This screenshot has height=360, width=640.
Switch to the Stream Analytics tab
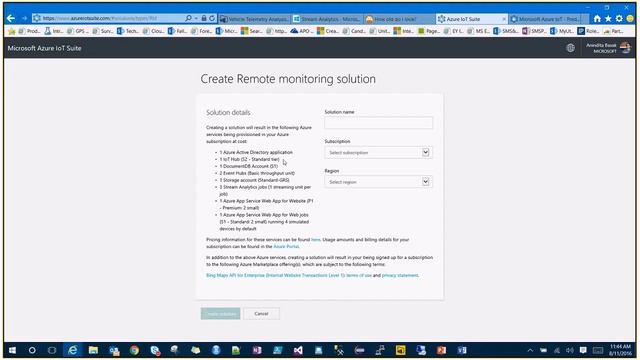[327, 19]
